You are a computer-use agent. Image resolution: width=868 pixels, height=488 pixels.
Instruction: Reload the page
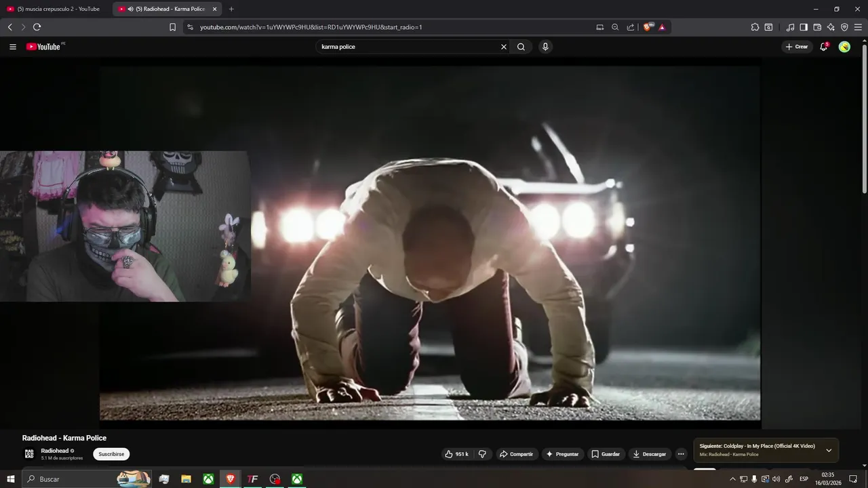pos(37,27)
